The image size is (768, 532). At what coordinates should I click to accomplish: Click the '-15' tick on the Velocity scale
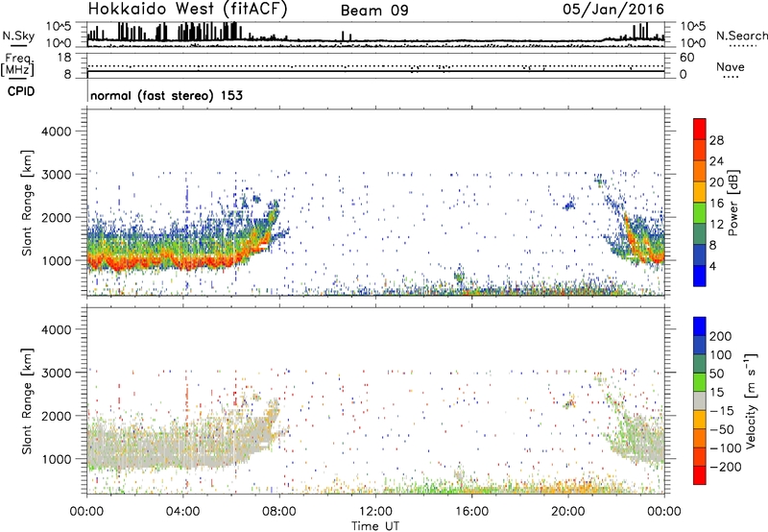coord(721,410)
